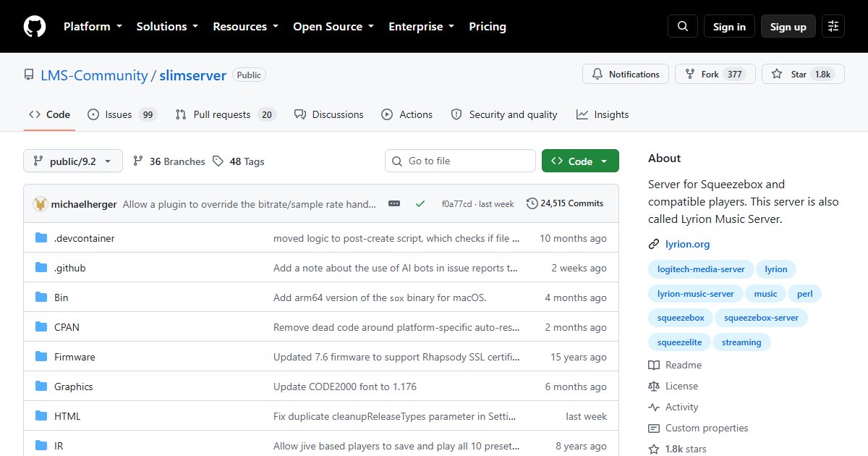Viewport: 868px width, 456px height.
Task: Open the Insights tab
Action: click(x=603, y=114)
